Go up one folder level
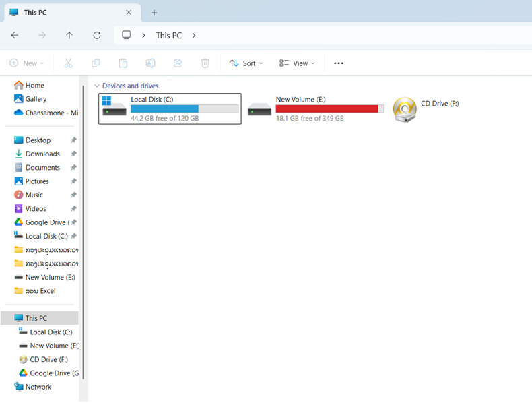 coord(69,35)
